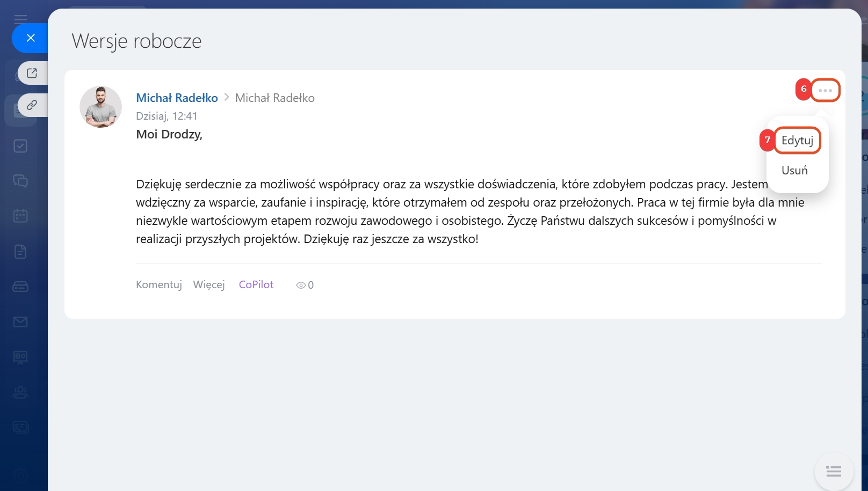Choose Usuń in the popup menu
Viewport: 868px width, 491px height.
[x=794, y=171]
